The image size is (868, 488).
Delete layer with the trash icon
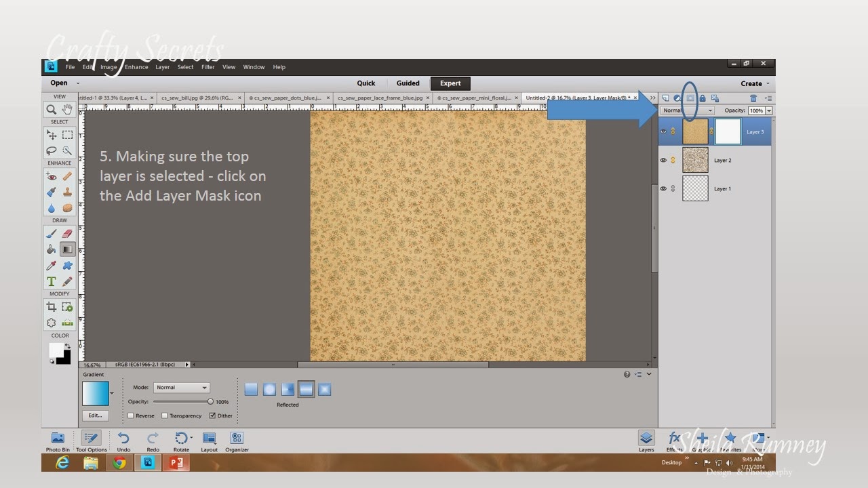[x=753, y=98]
